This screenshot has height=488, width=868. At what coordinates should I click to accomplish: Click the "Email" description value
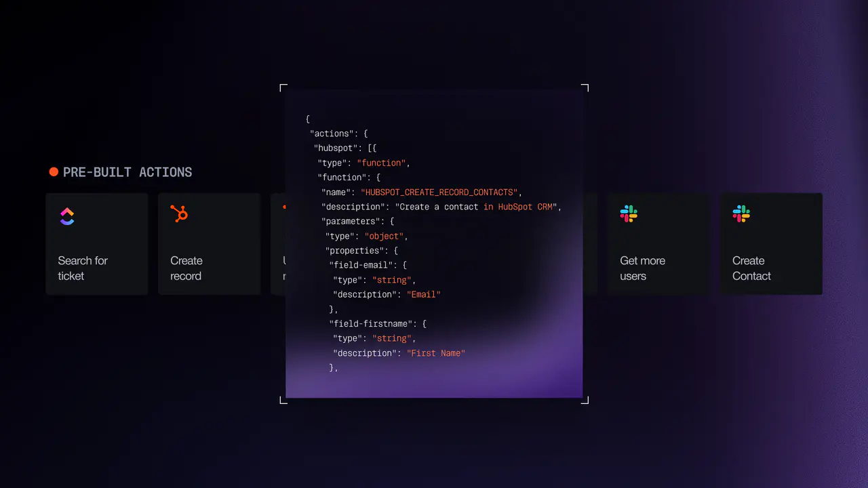pos(424,295)
